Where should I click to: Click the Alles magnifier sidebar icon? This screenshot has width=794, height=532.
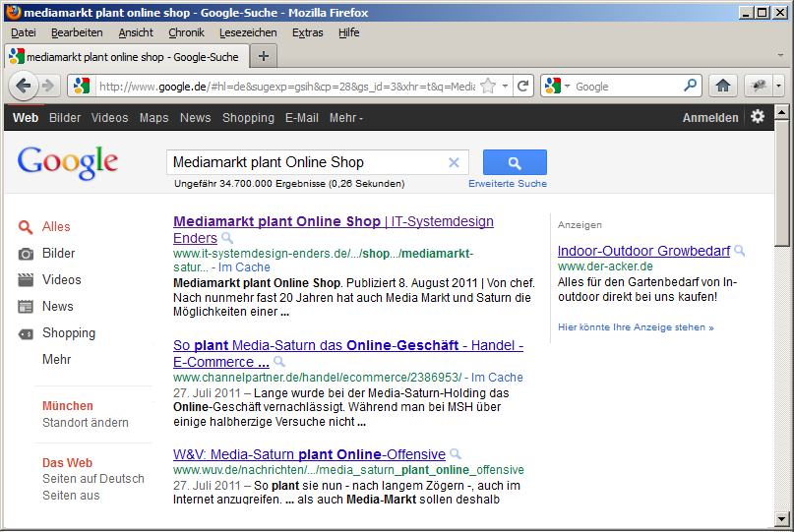pyautogui.click(x=26, y=227)
